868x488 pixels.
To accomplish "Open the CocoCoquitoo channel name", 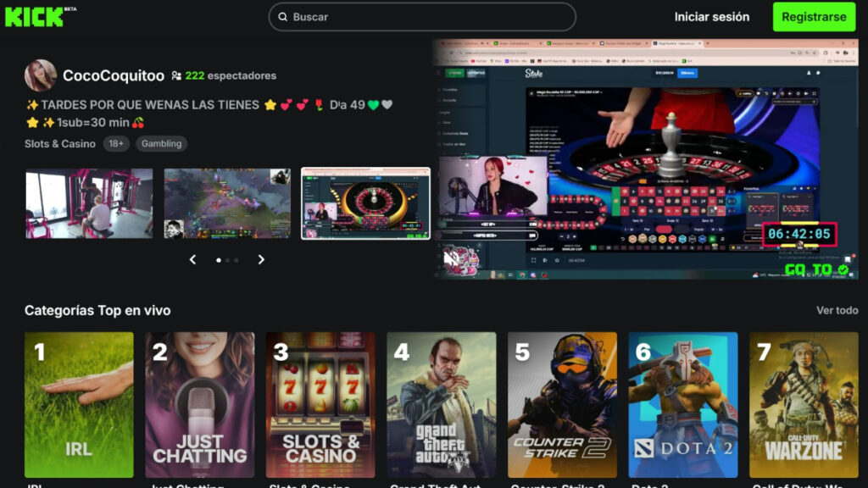I will [114, 75].
